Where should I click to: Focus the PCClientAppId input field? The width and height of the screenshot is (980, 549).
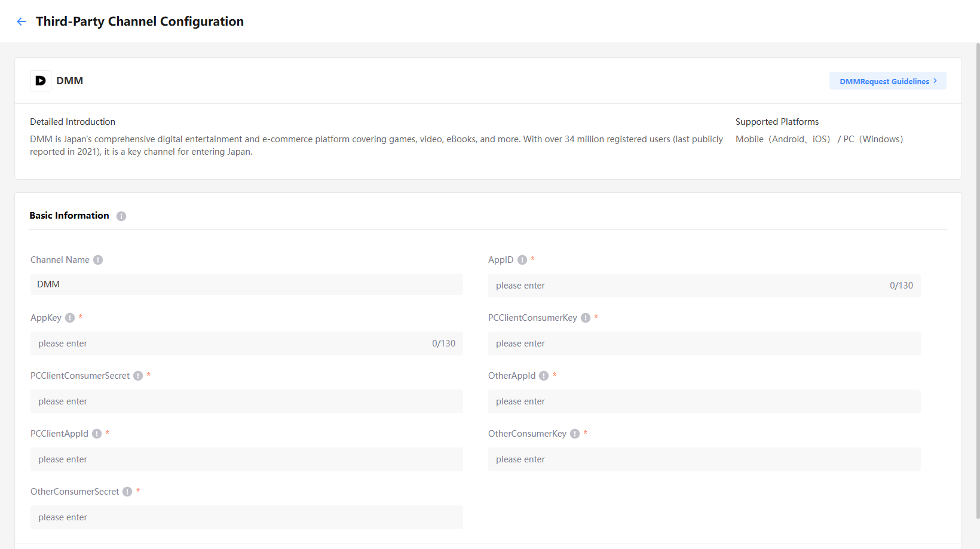pos(247,459)
